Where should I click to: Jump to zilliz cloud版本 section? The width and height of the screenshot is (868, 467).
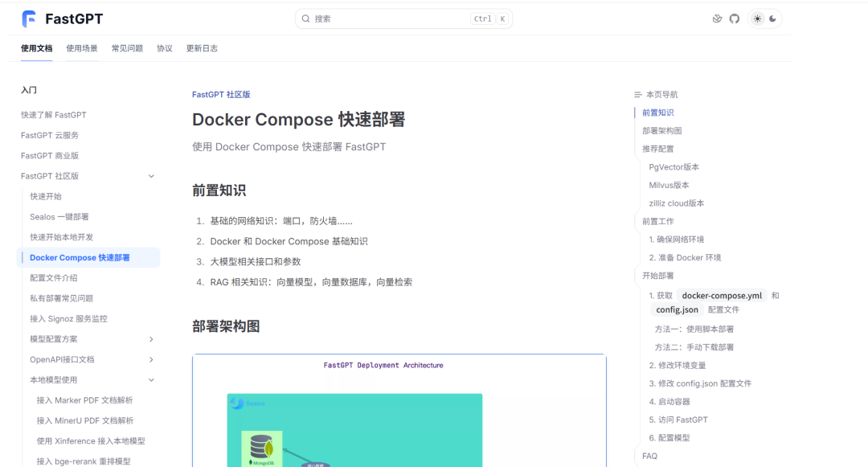pos(677,203)
